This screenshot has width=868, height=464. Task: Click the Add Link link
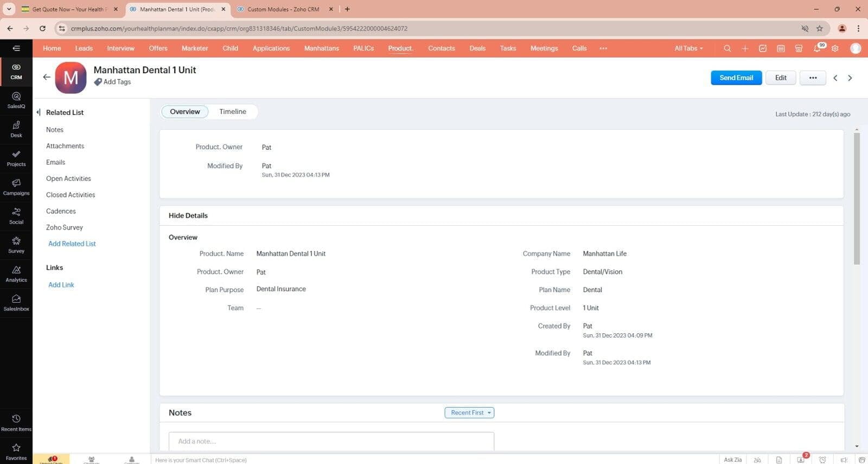[61, 285]
